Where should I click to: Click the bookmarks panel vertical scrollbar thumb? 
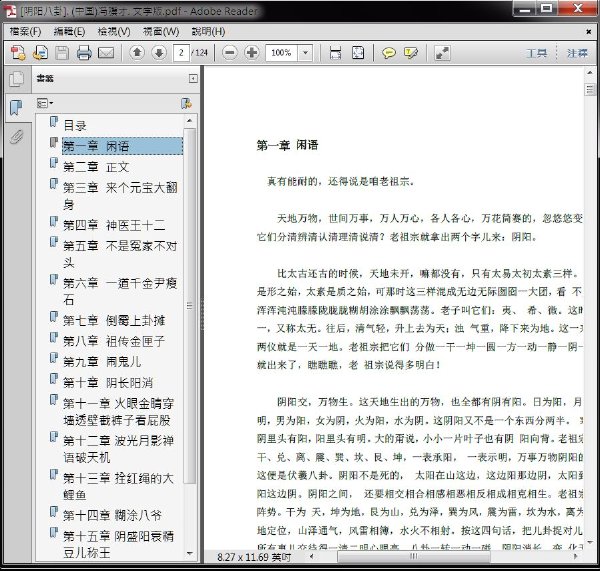coord(189,306)
